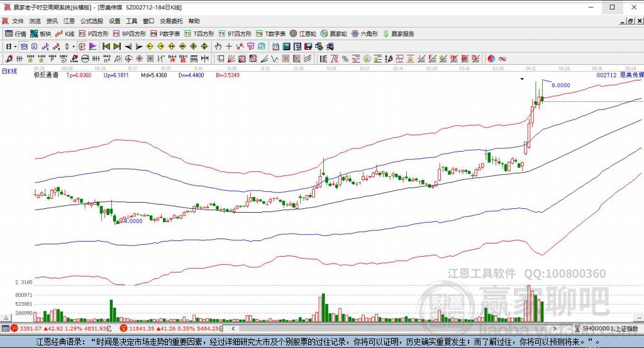Open the P四方形 square tool
The width and height of the screenshot is (644, 348).
pyautogui.click(x=94, y=34)
